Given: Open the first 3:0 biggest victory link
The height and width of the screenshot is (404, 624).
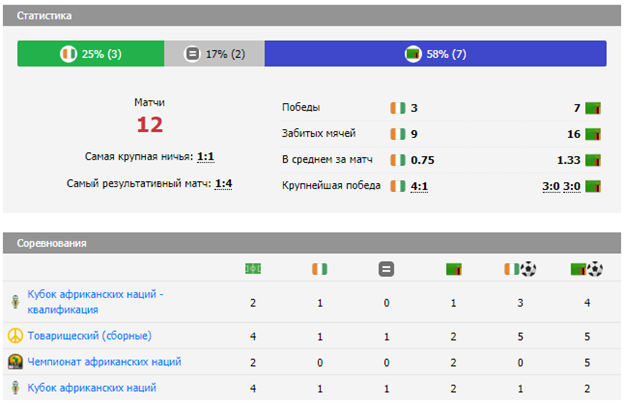Looking at the screenshot, I should pyautogui.click(x=551, y=186).
